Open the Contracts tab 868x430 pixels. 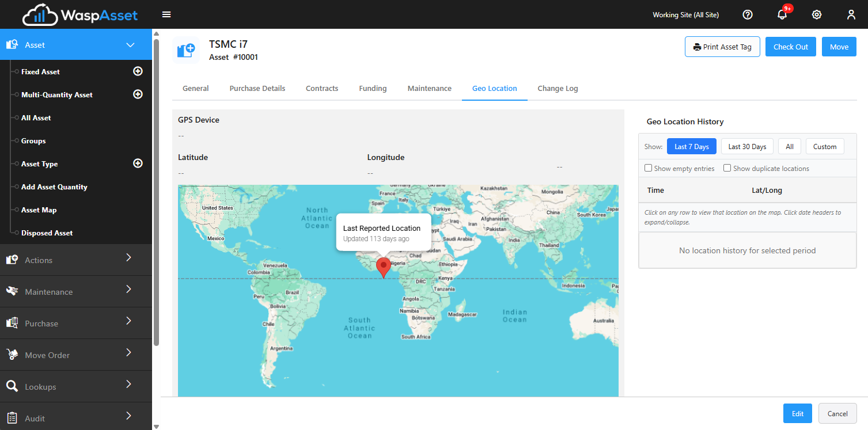[322, 88]
